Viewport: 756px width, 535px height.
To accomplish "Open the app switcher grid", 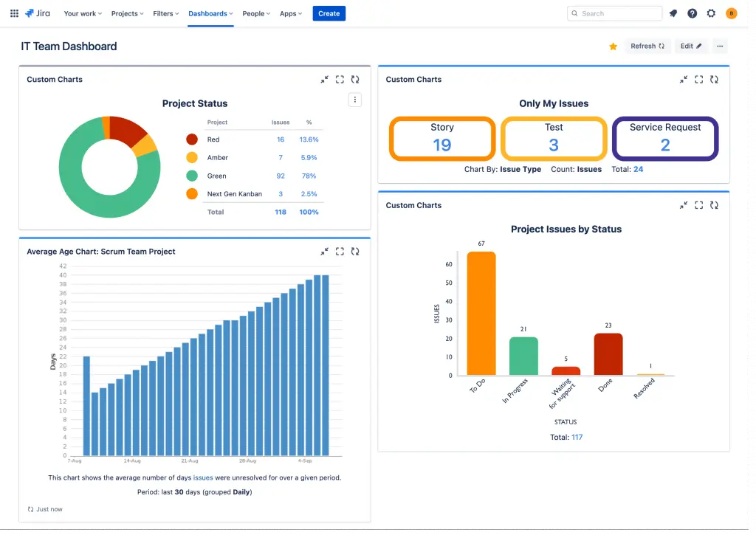I will pyautogui.click(x=13, y=13).
